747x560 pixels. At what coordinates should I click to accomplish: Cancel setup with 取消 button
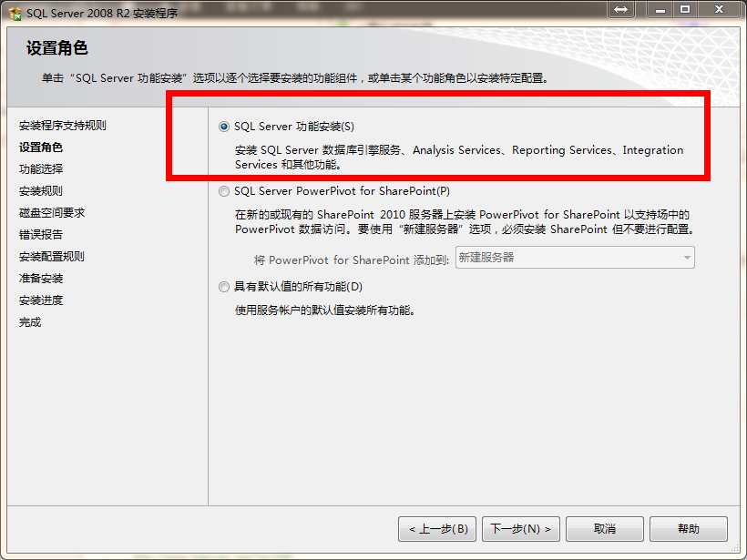pyautogui.click(x=605, y=529)
